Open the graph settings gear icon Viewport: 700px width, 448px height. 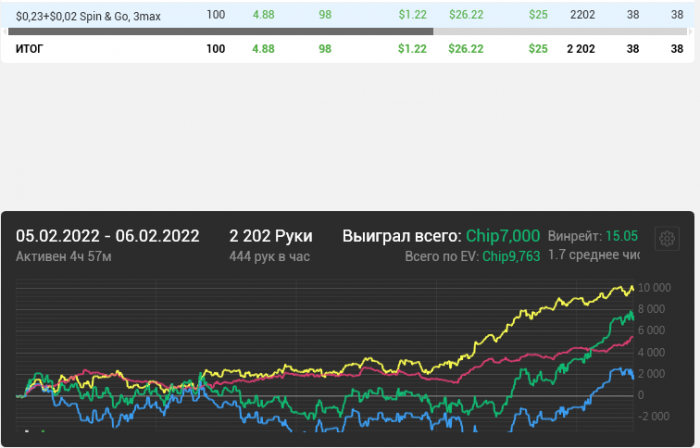[667, 239]
